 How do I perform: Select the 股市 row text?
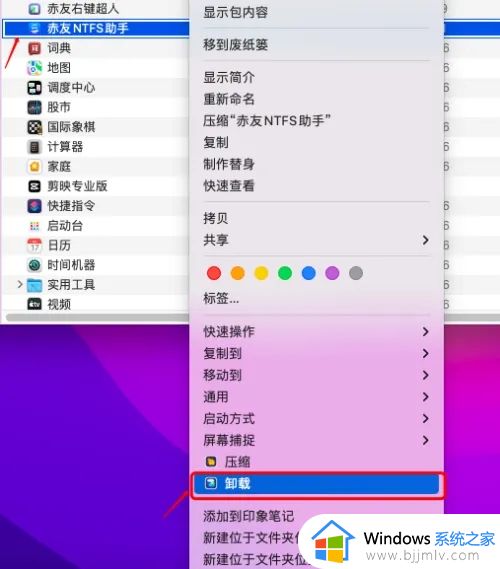click(59, 107)
